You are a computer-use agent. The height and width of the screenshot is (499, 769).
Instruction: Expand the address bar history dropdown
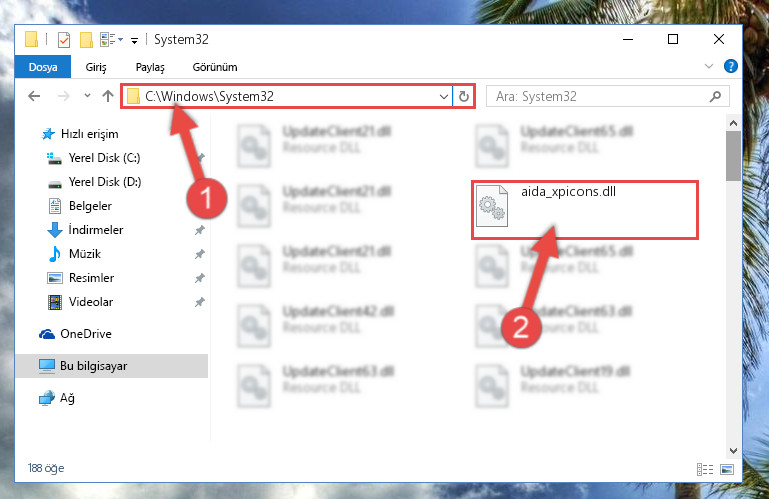[x=443, y=97]
